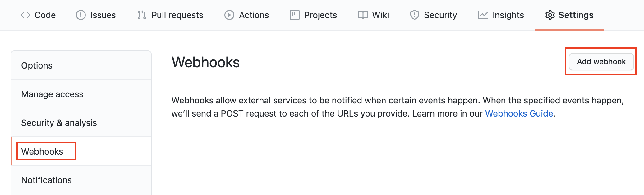Go to the Insights tab label
Image resolution: width=644 pixels, height=195 pixels.
coord(508,15)
